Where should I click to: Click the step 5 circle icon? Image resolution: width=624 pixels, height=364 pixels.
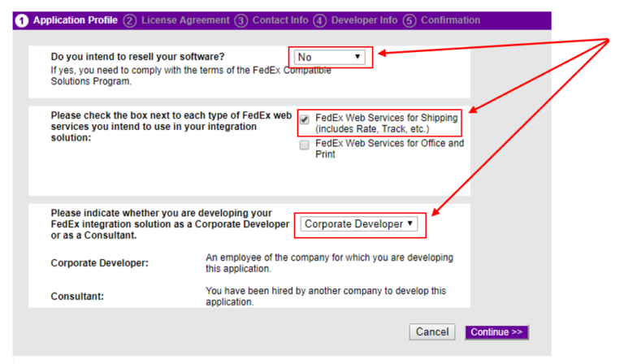coord(409,20)
